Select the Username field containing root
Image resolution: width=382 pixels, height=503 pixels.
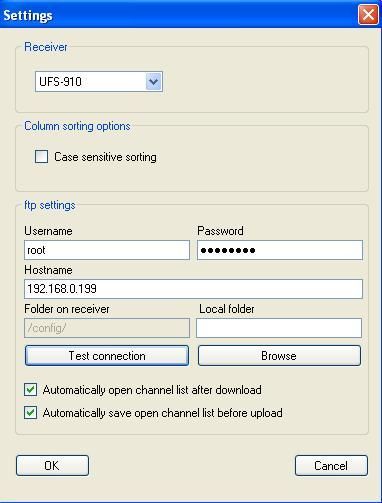(x=107, y=250)
